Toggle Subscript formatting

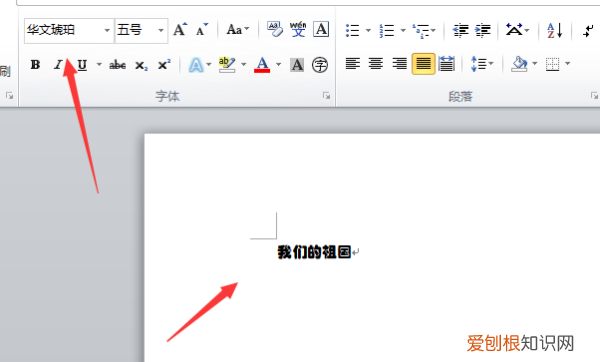pyautogui.click(x=141, y=65)
